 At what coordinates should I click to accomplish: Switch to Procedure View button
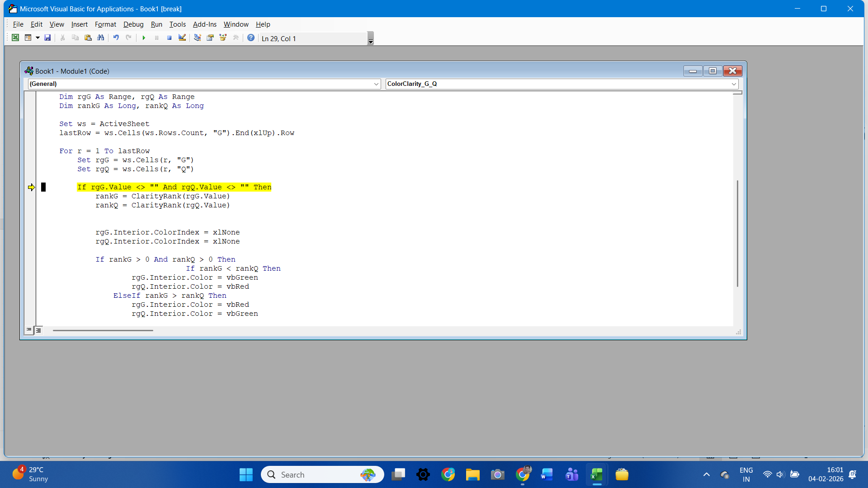pyautogui.click(x=29, y=330)
